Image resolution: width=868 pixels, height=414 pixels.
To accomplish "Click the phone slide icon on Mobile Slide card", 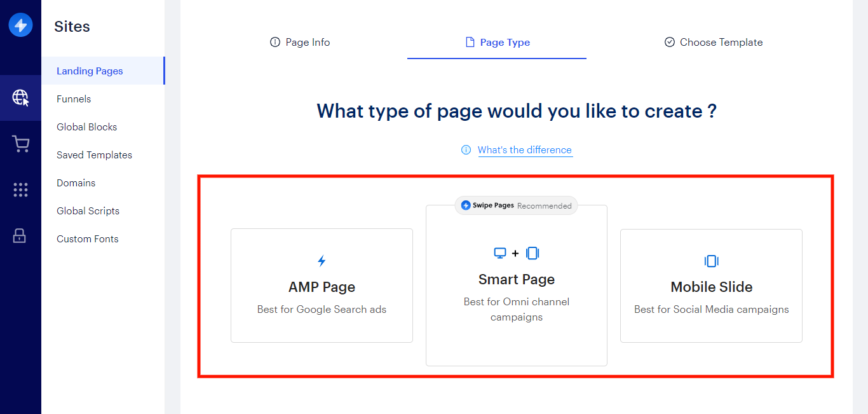I will (711, 261).
